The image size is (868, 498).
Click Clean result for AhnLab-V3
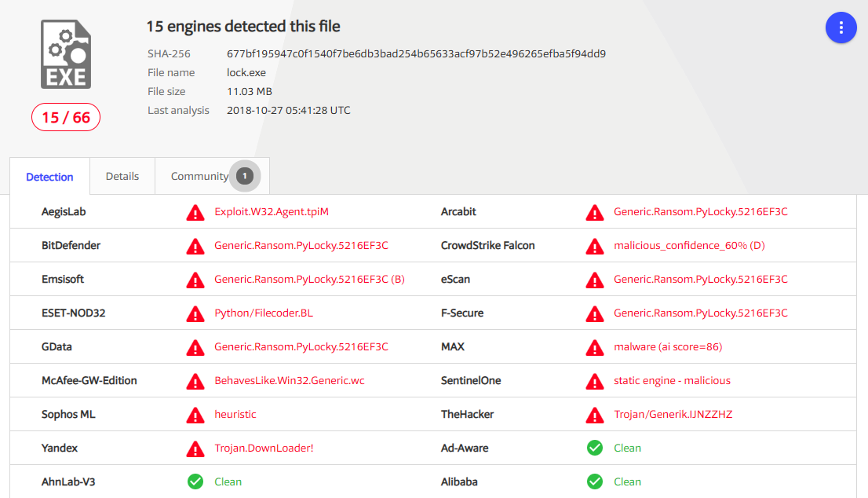point(228,482)
